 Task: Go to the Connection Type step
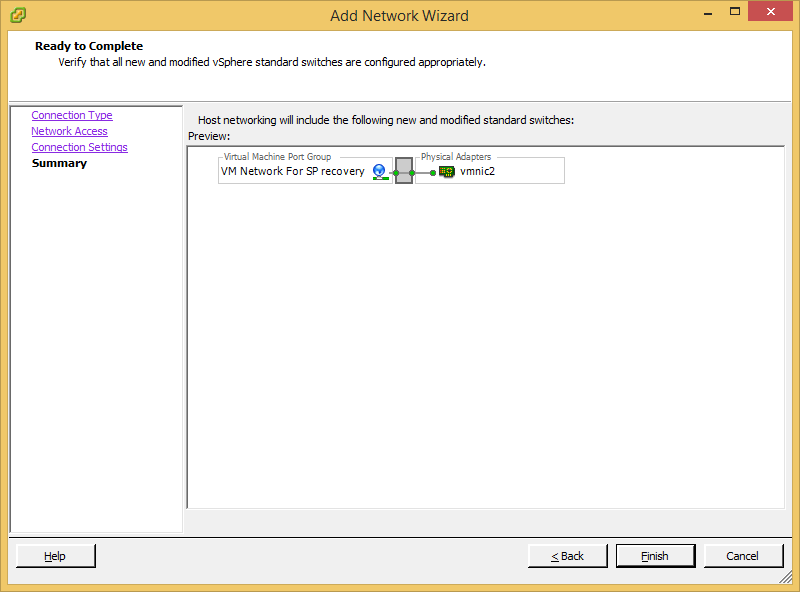(72, 115)
